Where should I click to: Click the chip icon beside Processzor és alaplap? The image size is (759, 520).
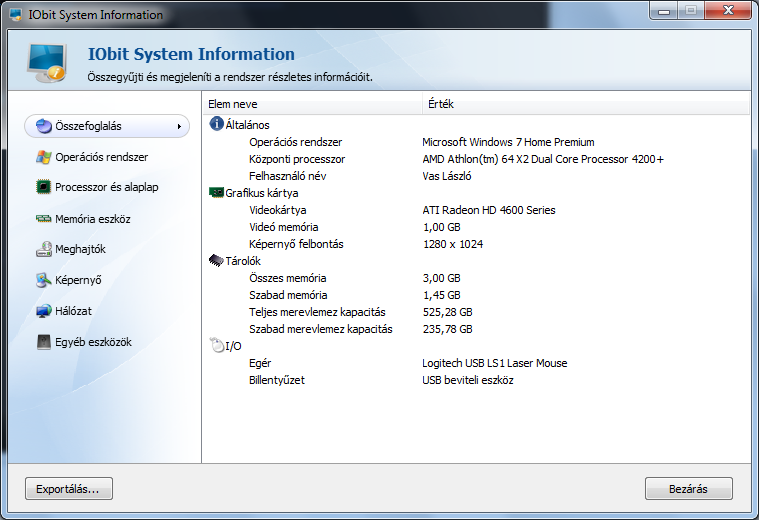click(x=44, y=187)
